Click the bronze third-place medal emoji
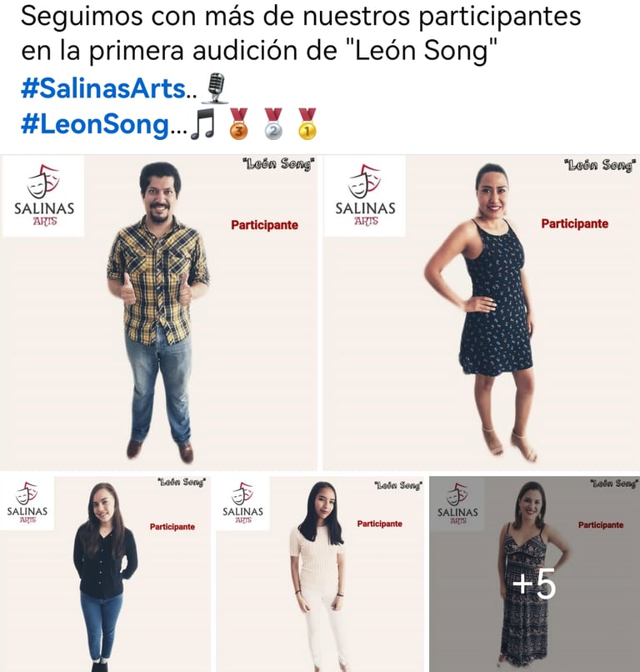The image size is (640, 672). click(x=239, y=124)
